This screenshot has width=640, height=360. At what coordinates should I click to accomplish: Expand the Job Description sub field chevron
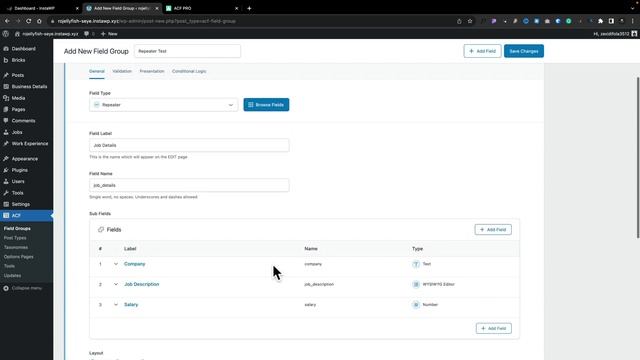tap(116, 284)
